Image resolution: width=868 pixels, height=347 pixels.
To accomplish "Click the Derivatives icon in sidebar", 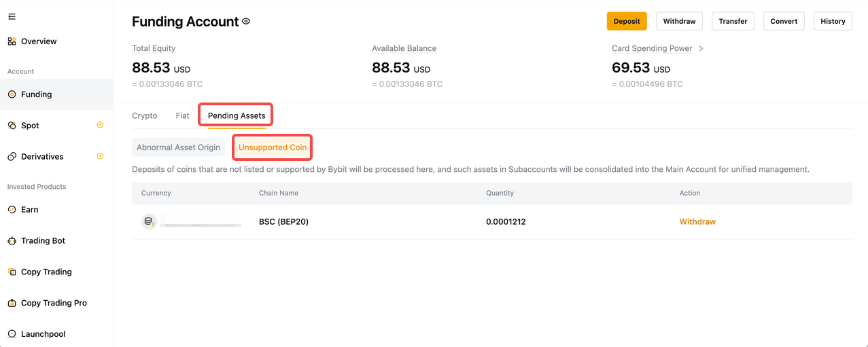I will pyautogui.click(x=12, y=157).
